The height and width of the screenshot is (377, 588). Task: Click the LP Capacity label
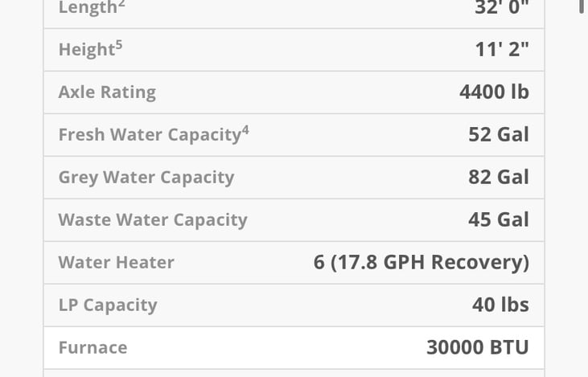(108, 305)
